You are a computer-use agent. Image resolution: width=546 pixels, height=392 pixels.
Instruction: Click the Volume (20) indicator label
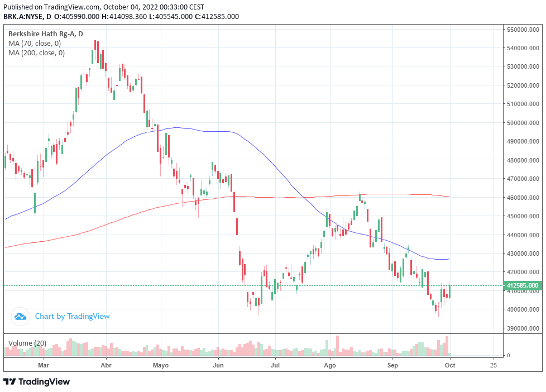(x=27, y=343)
